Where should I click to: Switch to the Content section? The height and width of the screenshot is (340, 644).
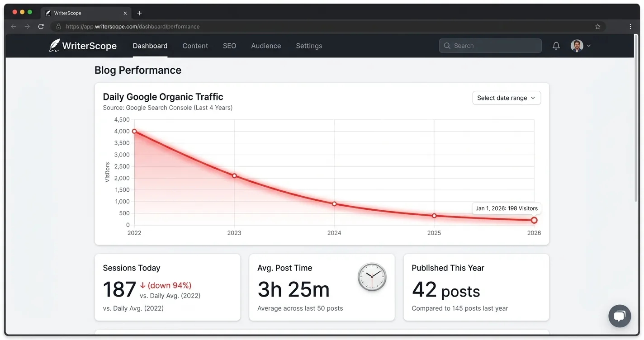(x=195, y=46)
